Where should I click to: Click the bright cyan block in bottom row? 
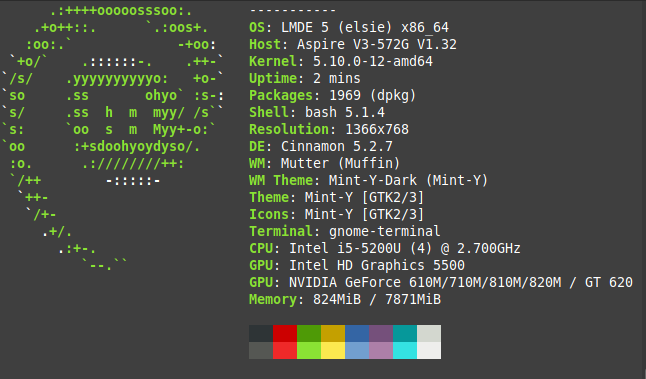click(405, 350)
